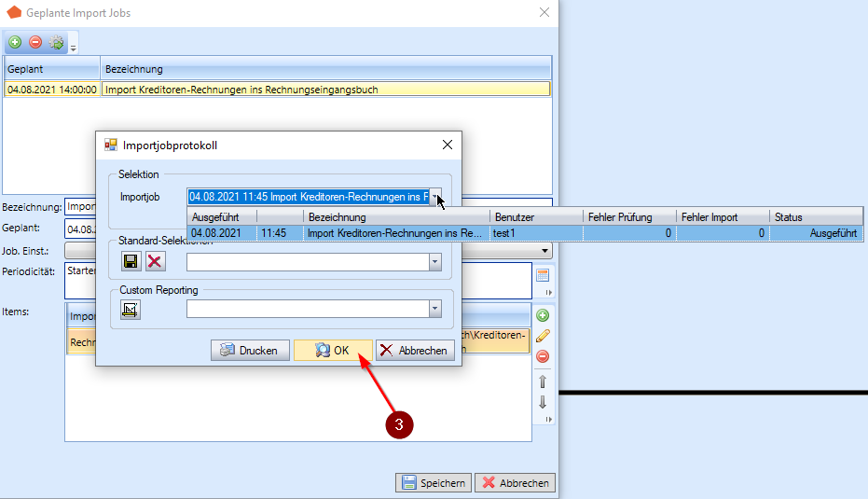Click the Benutzer column header
The width and height of the screenshot is (868, 499).
pyautogui.click(x=536, y=217)
